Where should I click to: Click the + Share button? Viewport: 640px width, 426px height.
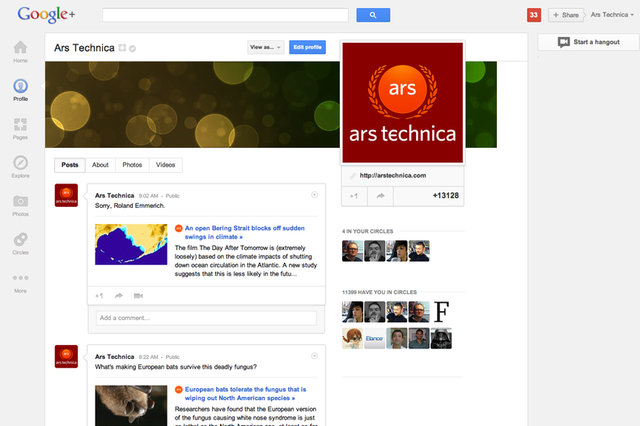point(566,15)
